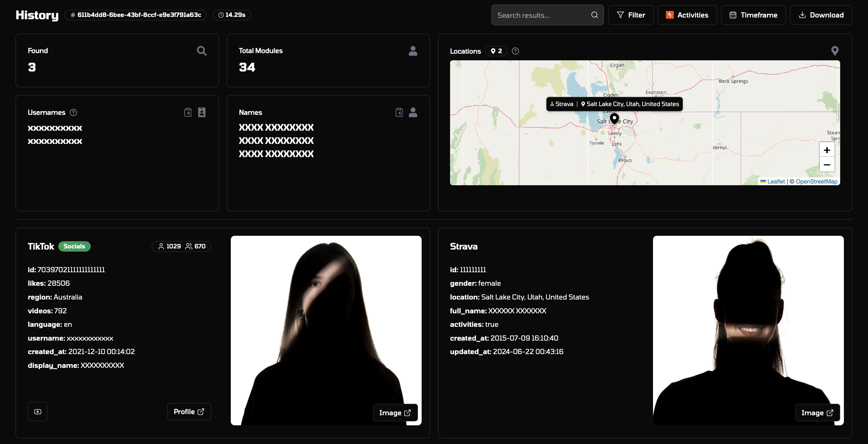
Task: Select the third entry in Names list
Action: pos(276,154)
